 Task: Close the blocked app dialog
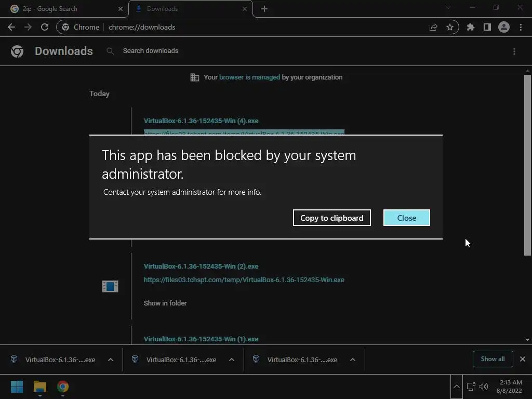tap(406, 218)
